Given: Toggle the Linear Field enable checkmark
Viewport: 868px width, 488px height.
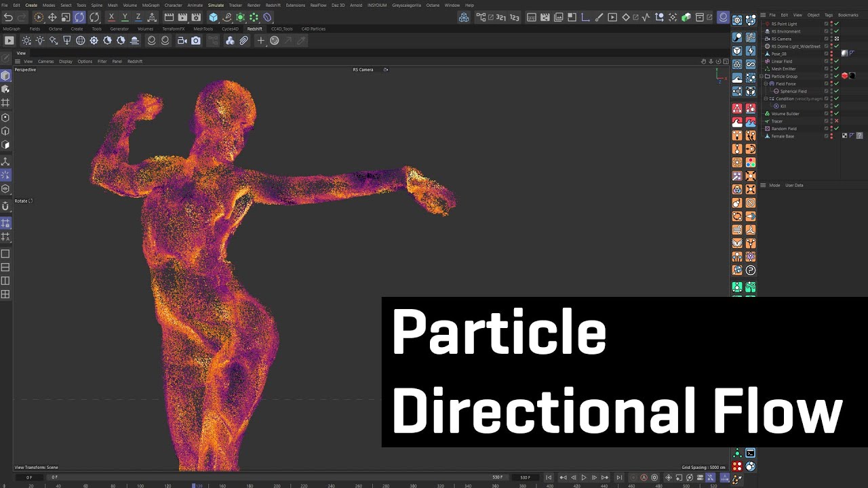Looking at the screenshot, I should [837, 61].
